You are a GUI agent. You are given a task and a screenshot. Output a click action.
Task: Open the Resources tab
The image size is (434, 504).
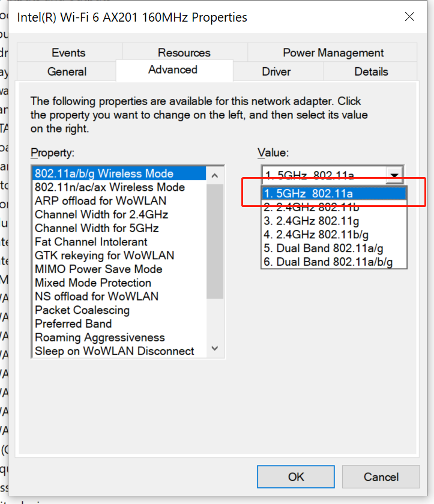tap(184, 52)
